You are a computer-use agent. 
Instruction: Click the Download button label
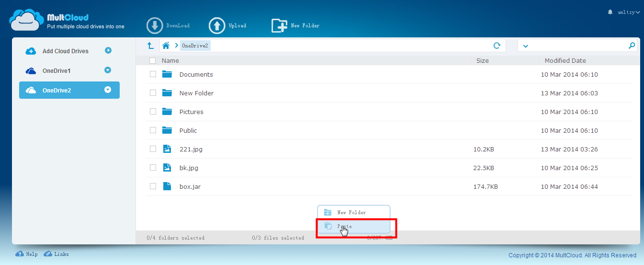click(x=178, y=26)
